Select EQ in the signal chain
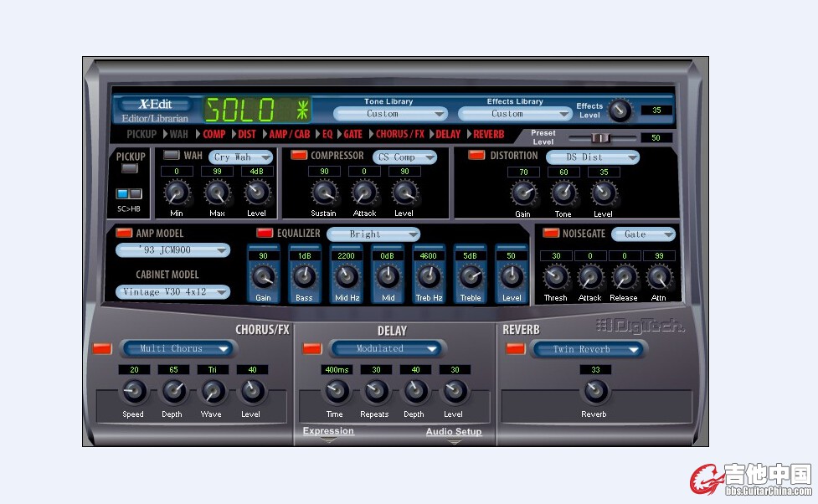Screen dimensions: 818x504 point(327,134)
